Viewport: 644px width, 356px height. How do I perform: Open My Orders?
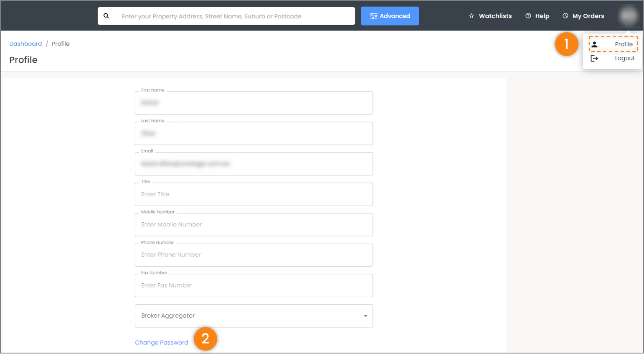[x=583, y=16]
